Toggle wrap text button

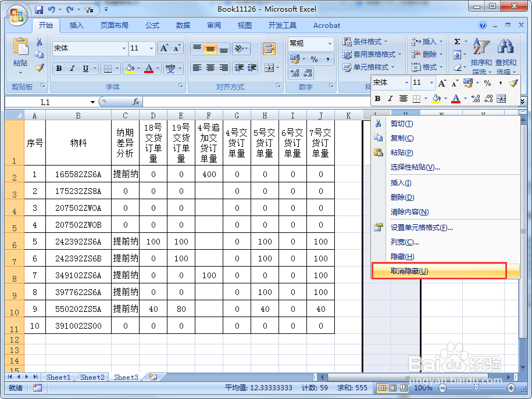click(269, 49)
